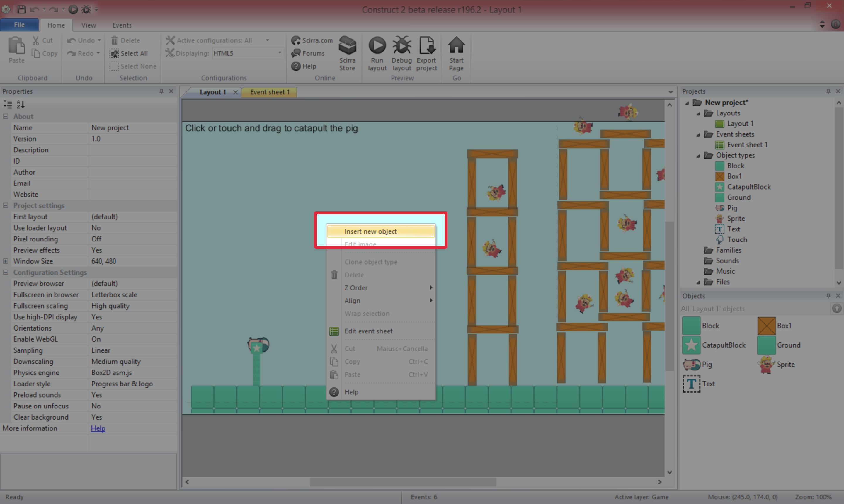Select Pig object in Objects panel

[697, 365]
